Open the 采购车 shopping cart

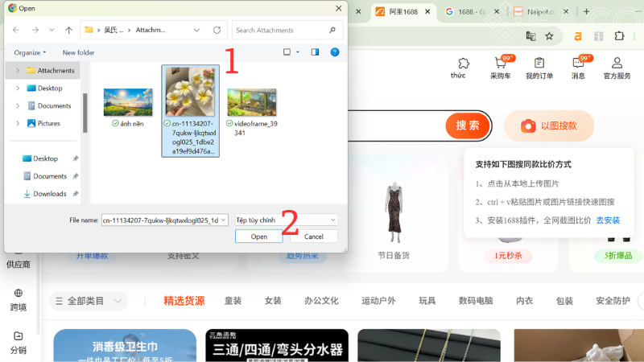click(x=500, y=68)
